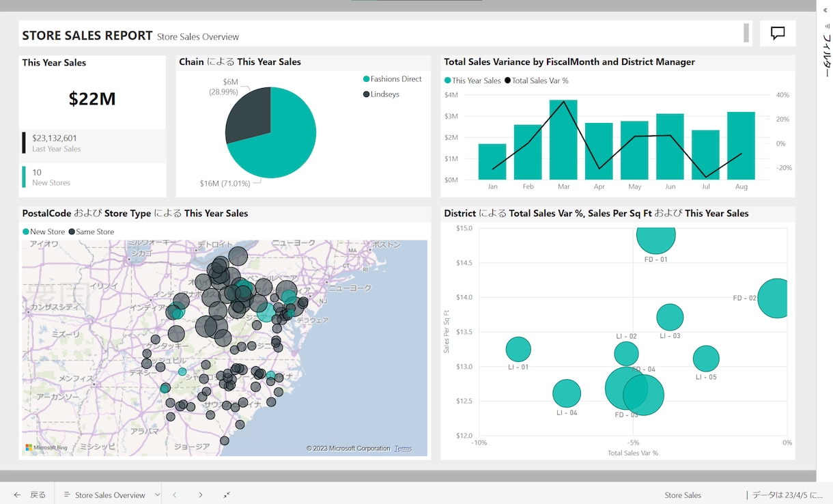Open the Terms link on the map
This screenshot has width=833, height=504.
tap(403, 449)
